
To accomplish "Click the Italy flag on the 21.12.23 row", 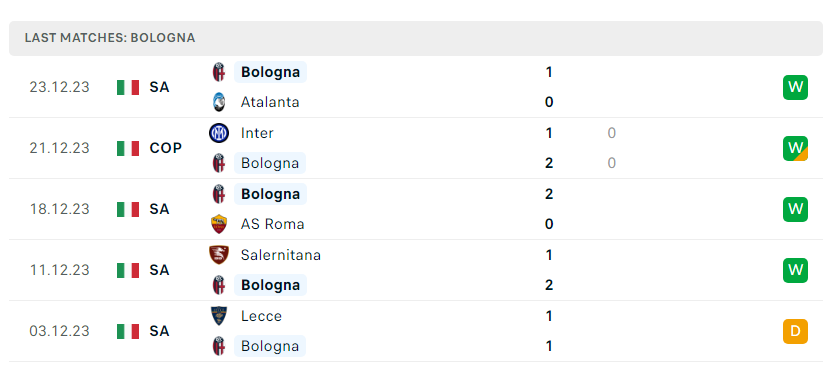I will (128, 148).
